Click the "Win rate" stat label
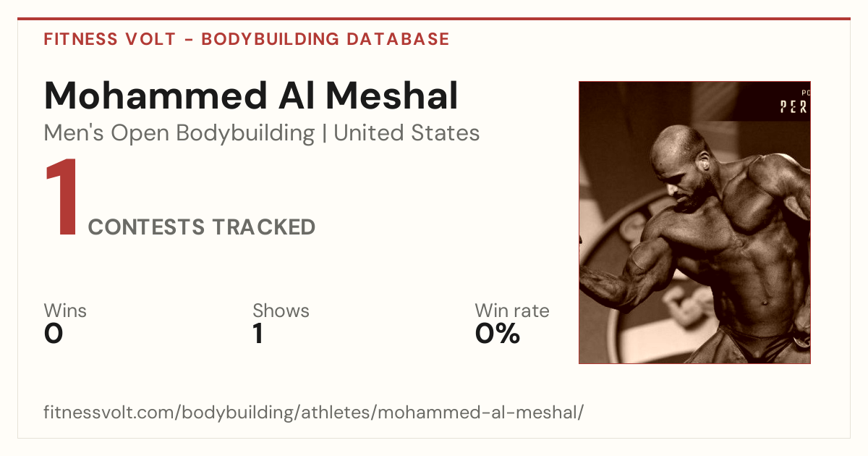 click(x=512, y=311)
